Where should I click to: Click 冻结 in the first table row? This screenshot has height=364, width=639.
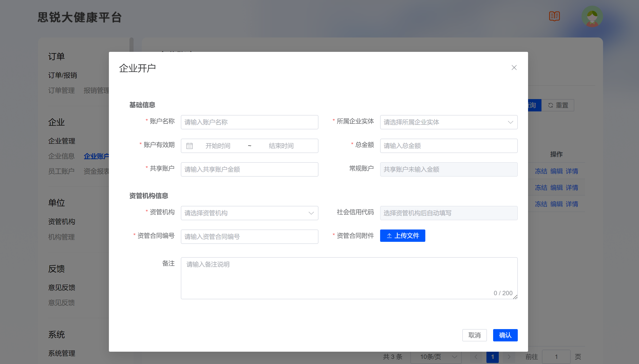coord(541,171)
